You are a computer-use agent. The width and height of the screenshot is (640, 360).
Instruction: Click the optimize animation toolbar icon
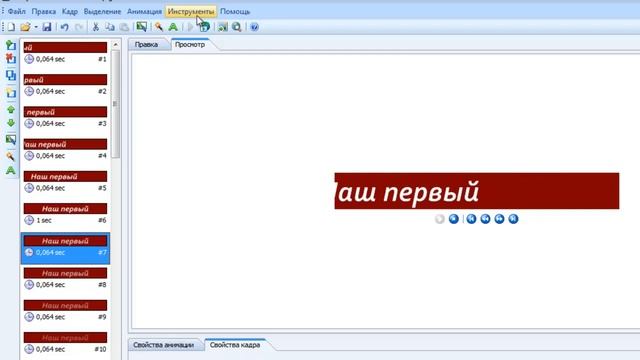[222, 27]
